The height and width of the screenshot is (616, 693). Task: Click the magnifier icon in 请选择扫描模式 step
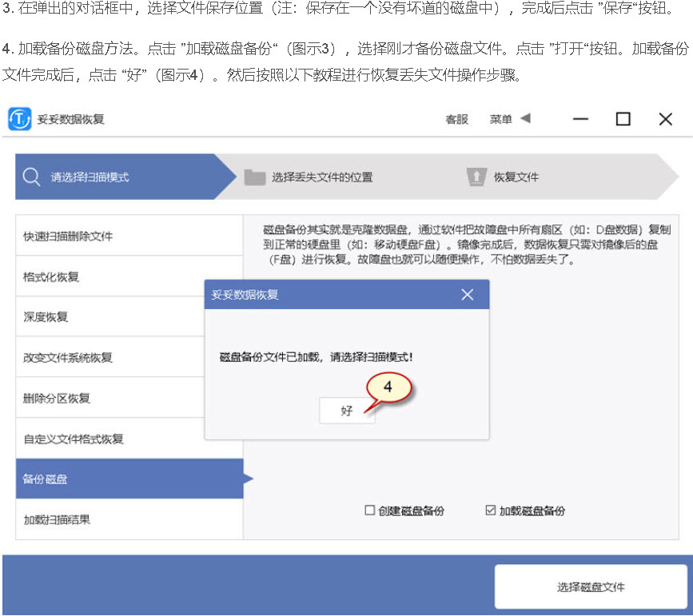(31, 177)
